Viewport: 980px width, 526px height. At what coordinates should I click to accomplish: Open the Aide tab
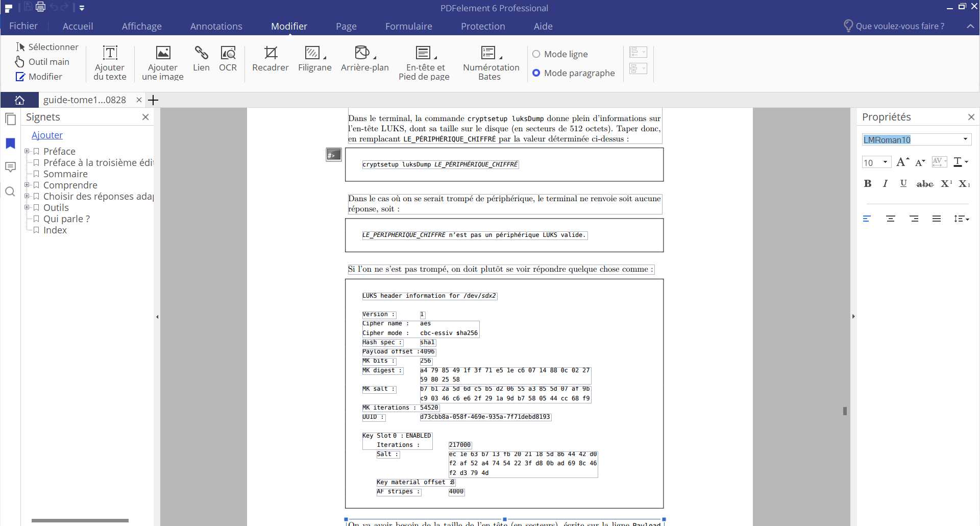[x=543, y=26]
